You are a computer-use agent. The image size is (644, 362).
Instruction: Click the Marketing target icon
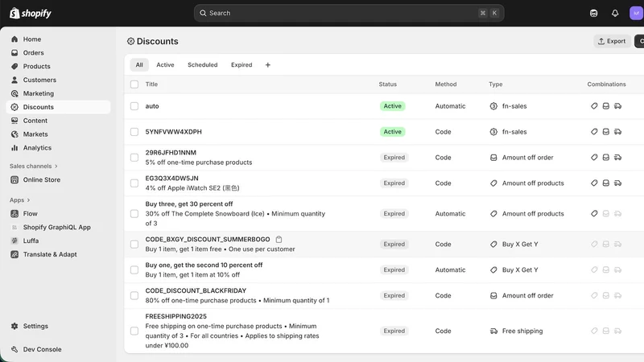pyautogui.click(x=14, y=93)
